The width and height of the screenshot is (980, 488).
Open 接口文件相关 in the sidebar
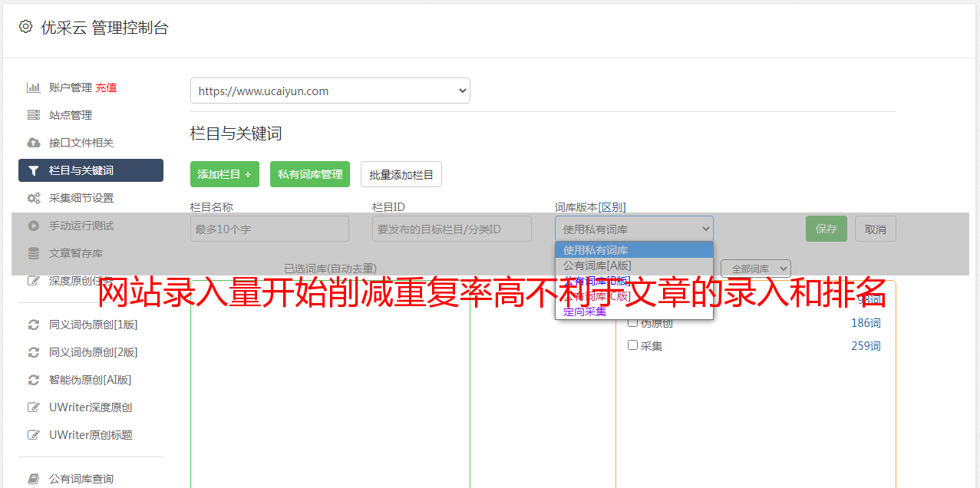tap(81, 143)
